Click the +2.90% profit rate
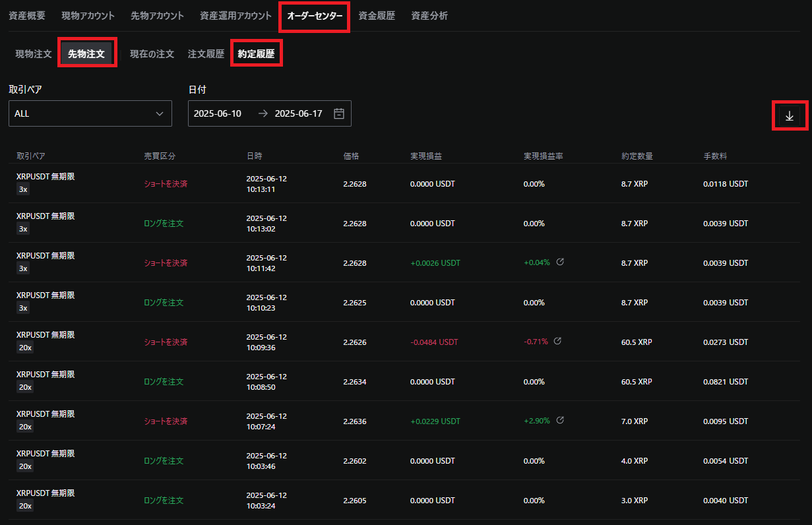The image size is (812, 525). pos(537,421)
